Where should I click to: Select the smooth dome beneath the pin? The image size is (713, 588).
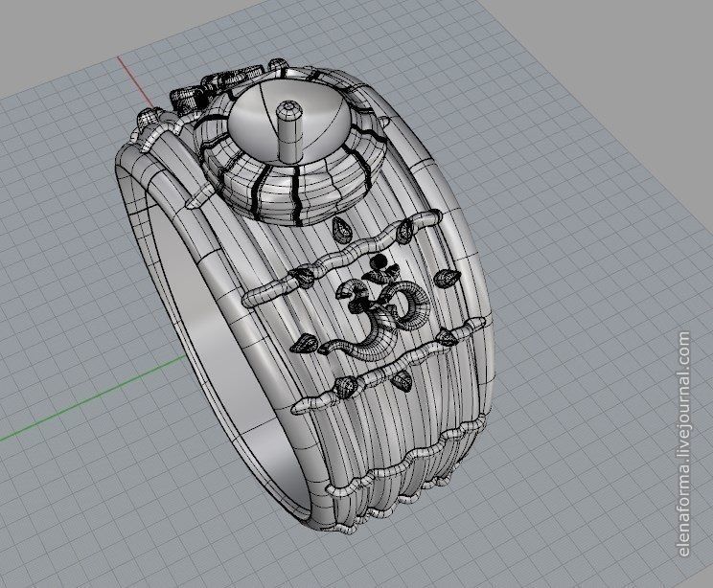click(x=288, y=124)
